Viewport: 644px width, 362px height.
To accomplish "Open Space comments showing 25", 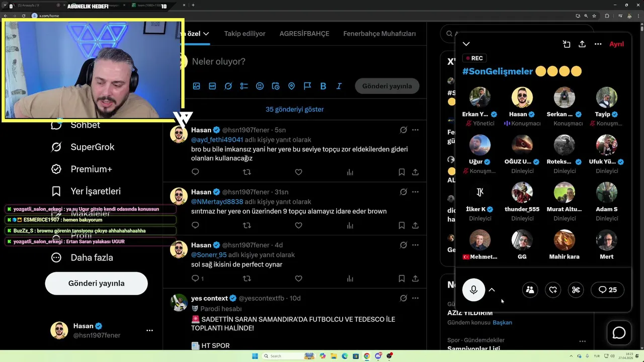I will tap(608, 290).
